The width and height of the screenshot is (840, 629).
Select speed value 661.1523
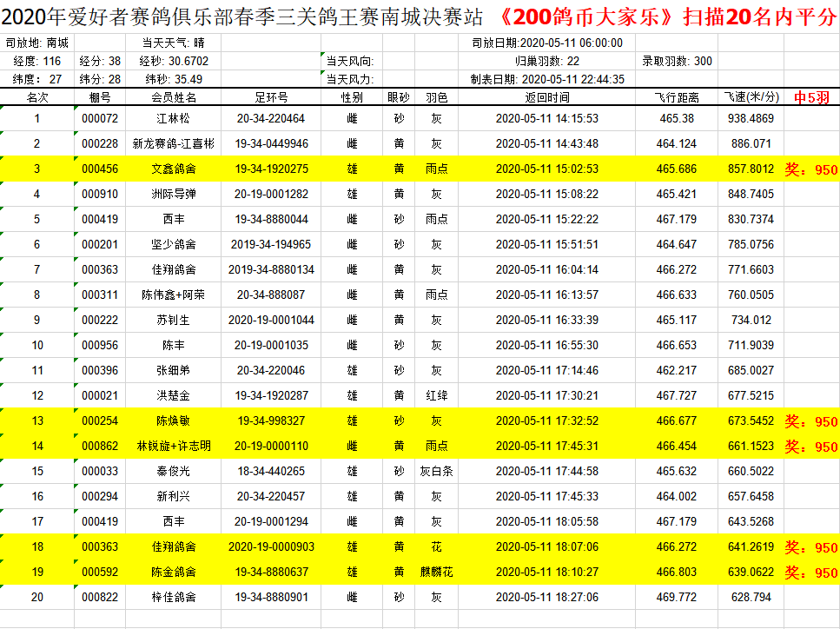(x=751, y=446)
